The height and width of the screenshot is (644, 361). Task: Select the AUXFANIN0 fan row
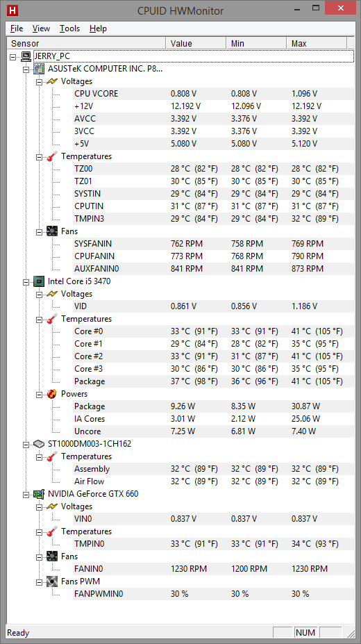tap(213, 269)
